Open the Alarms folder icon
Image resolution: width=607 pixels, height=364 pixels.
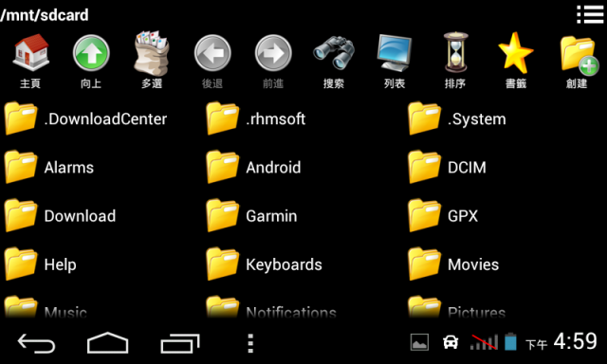[21, 167]
